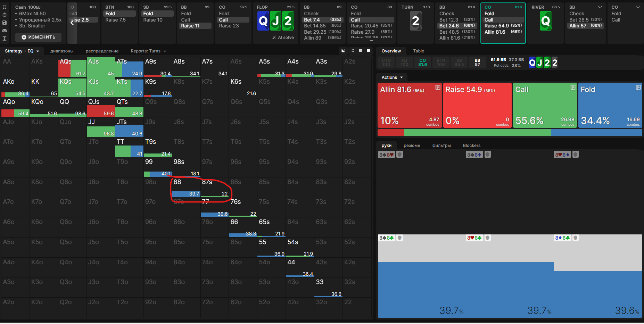The width and height of the screenshot is (644, 324).
Task: Select Bet 7.4 in the BB flop actions
Action: (322, 20)
